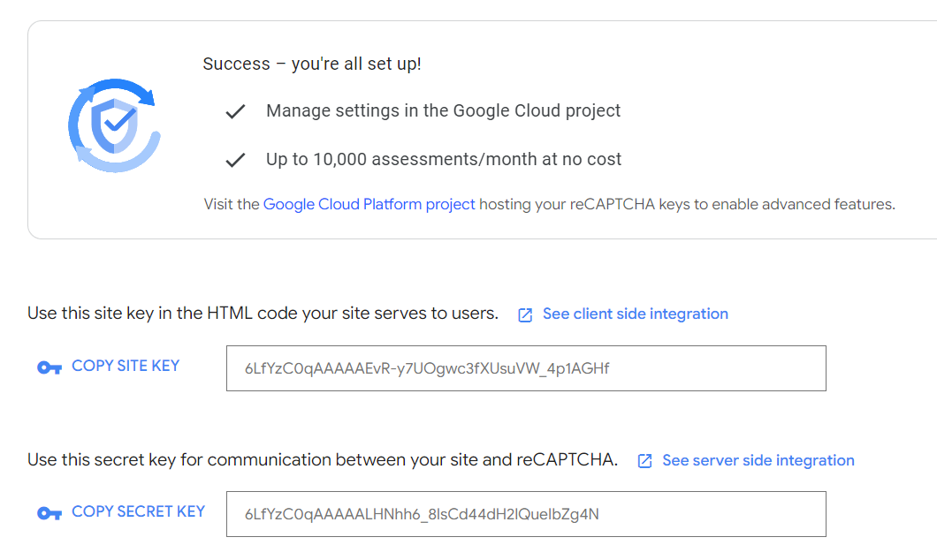Open See server side integration link

(758, 460)
